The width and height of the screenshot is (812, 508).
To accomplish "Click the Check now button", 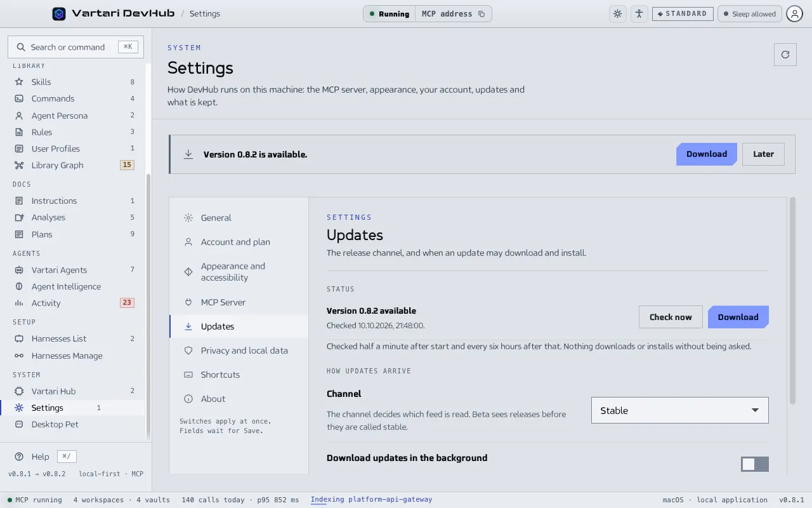I will tap(671, 317).
